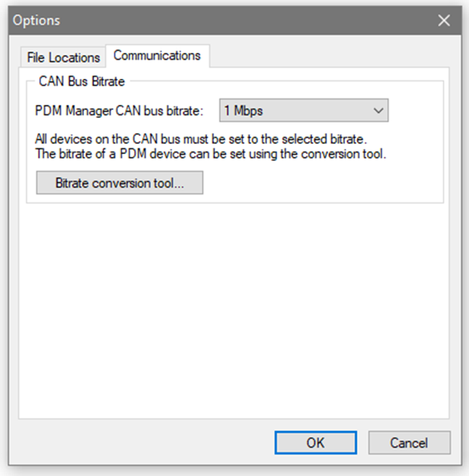469x476 pixels.
Task: Select the Communications tab
Action: (x=157, y=56)
